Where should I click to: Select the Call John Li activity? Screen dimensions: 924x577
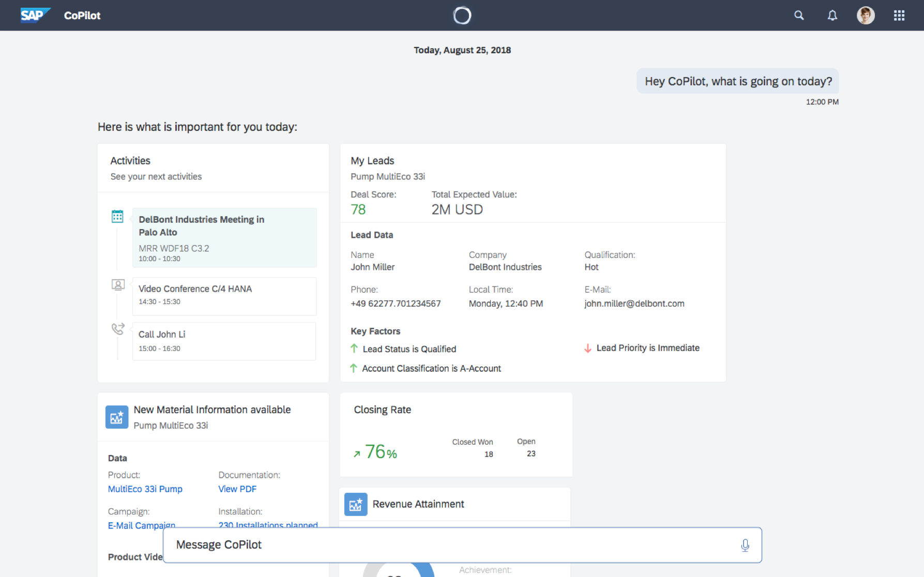pyautogui.click(x=224, y=341)
